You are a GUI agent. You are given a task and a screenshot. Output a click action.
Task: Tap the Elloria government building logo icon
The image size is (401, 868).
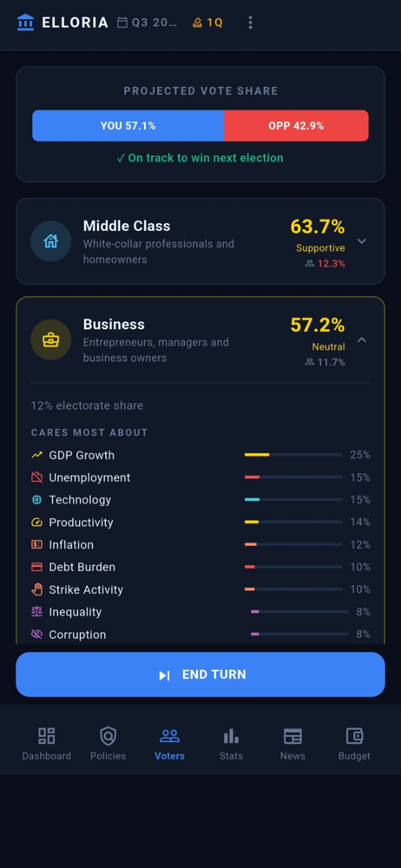25,23
